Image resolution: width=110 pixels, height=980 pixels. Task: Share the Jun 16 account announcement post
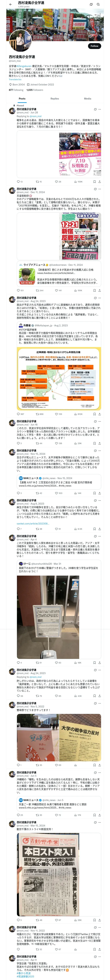click(x=99, y=443)
